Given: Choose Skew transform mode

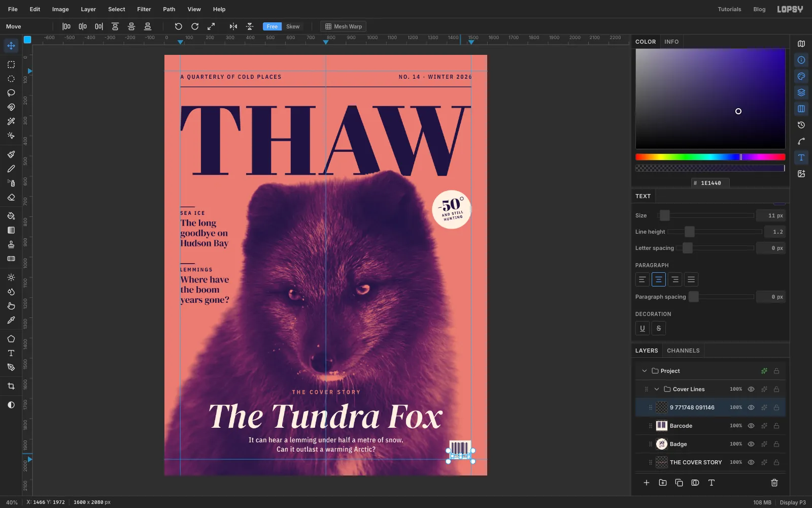Looking at the screenshot, I should (x=293, y=26).
